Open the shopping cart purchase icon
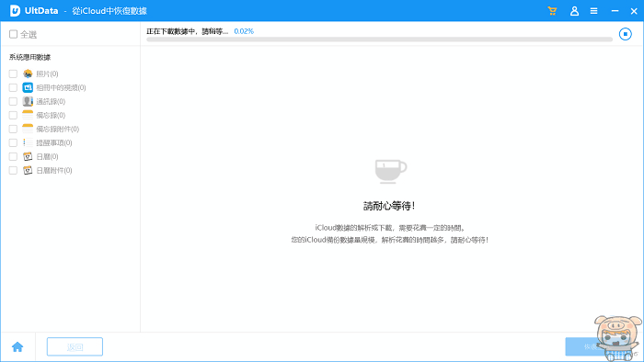 pos(552,11)
